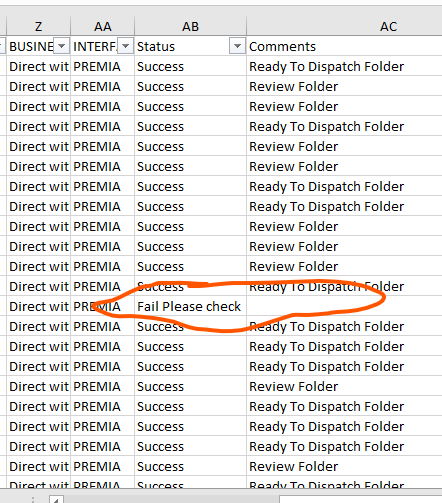The height and width of the screenshot is (503, 442).
Task: Select column AC header
Action: click(345, 26)
